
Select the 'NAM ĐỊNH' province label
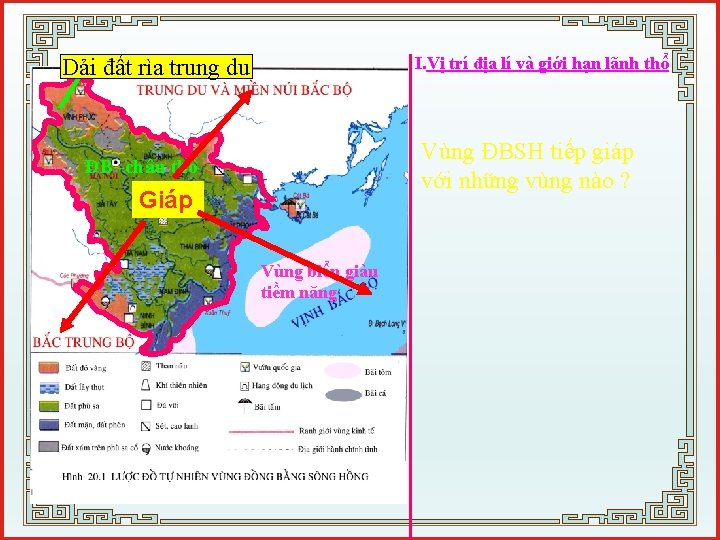(x=173, y=291)
